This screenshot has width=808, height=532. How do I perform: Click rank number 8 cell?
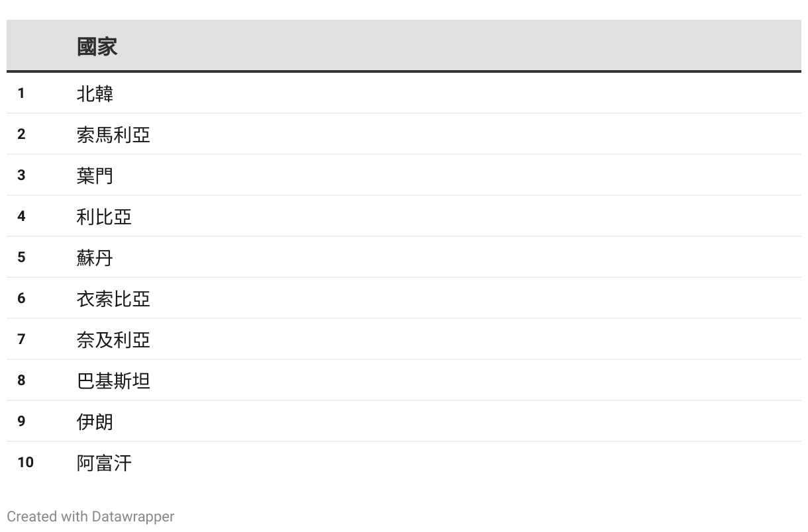click(x=21, y=380)
